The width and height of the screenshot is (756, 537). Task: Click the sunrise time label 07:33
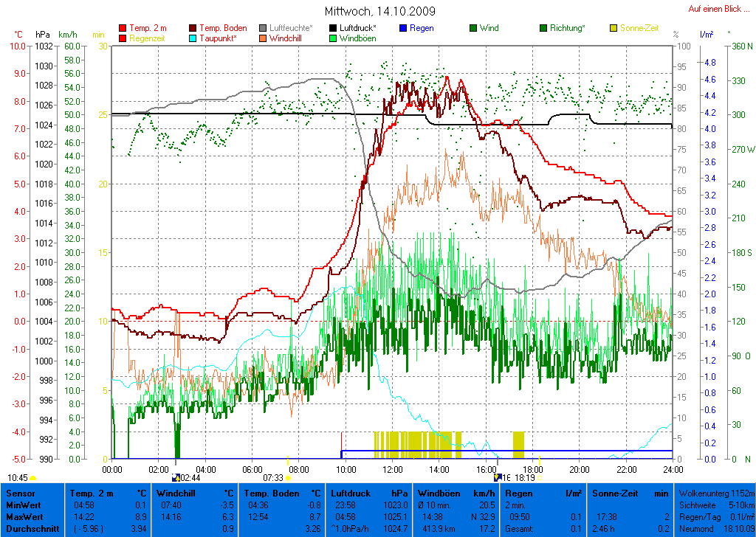[273, 478]
